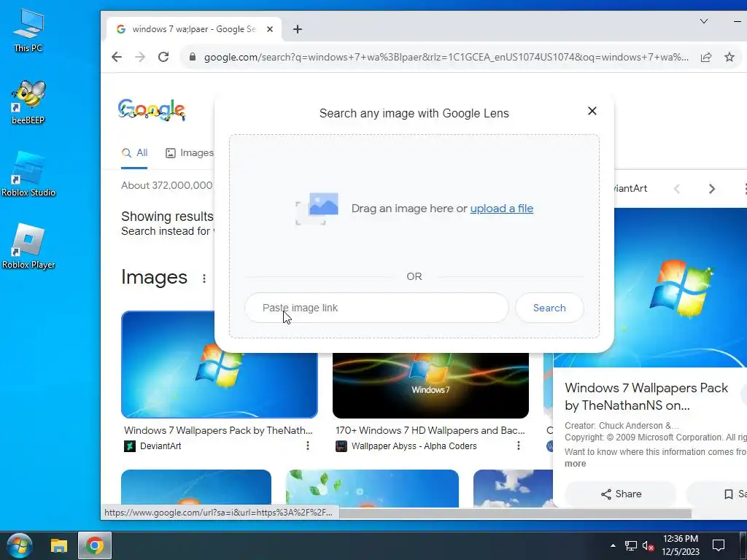Click the Paste image link field
This screenshot has height=560, width=747.
376,308
